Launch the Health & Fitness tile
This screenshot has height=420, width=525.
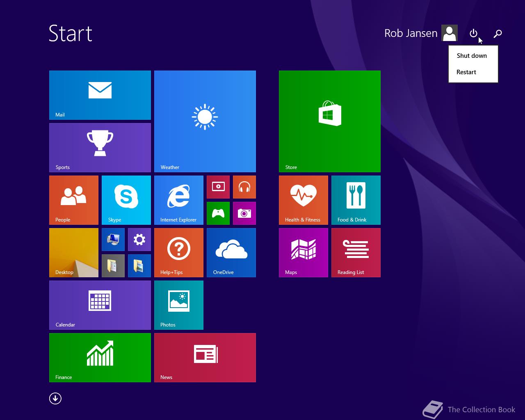coord(304,200)
